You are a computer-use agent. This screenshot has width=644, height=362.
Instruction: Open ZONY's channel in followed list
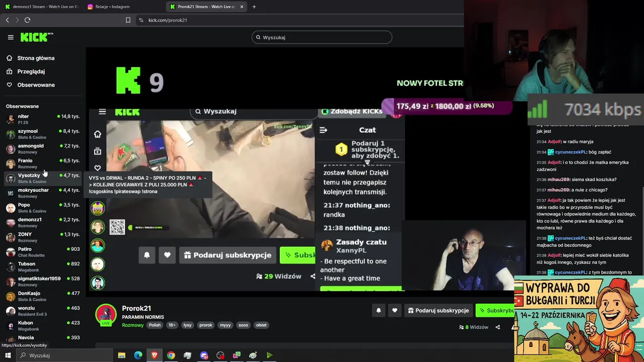(43, 237)
